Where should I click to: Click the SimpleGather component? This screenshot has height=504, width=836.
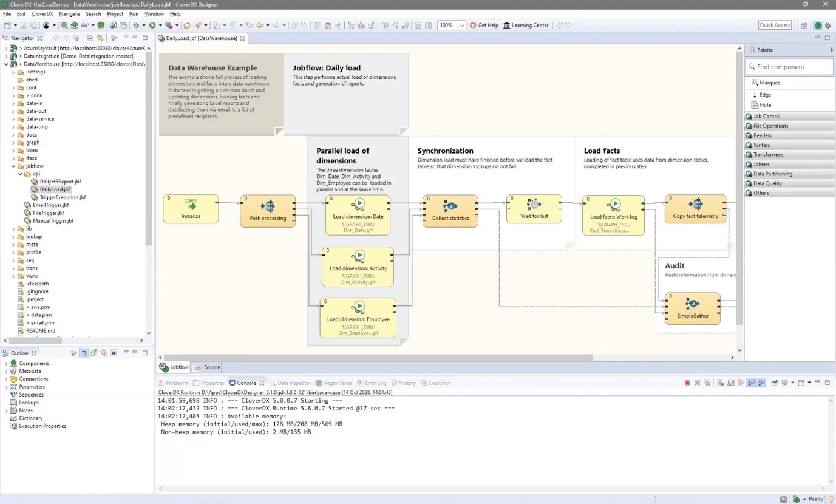(693, 308)
